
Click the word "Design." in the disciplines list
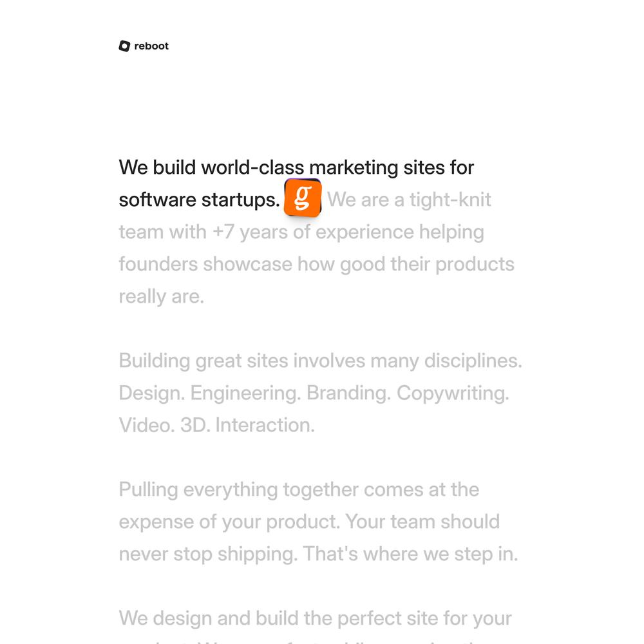151,393
